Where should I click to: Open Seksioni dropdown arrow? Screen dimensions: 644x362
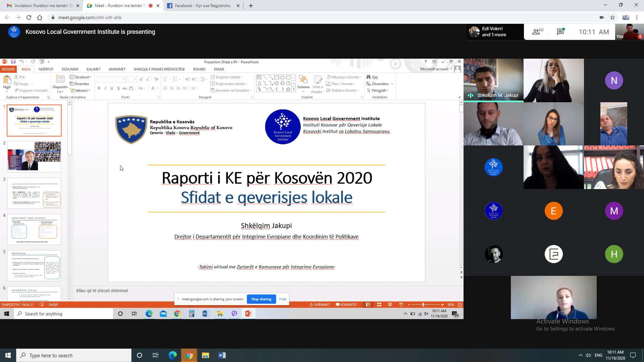[x=92, y=90]
